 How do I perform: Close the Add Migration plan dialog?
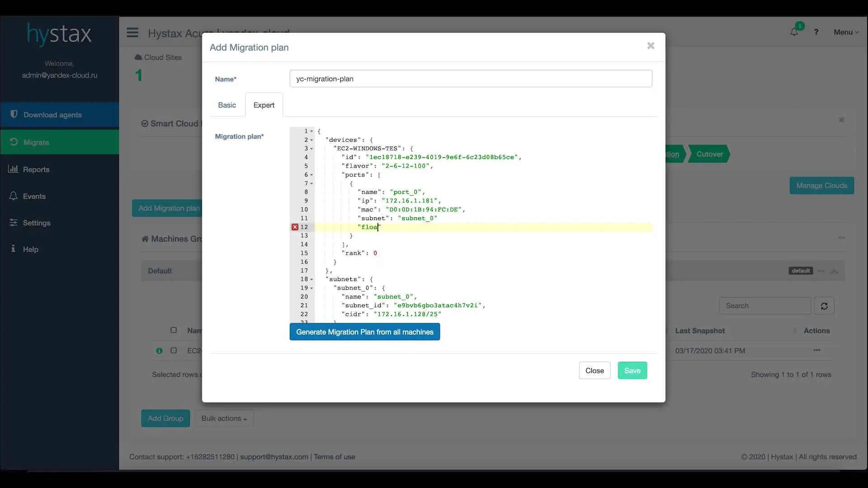(651, 46)
